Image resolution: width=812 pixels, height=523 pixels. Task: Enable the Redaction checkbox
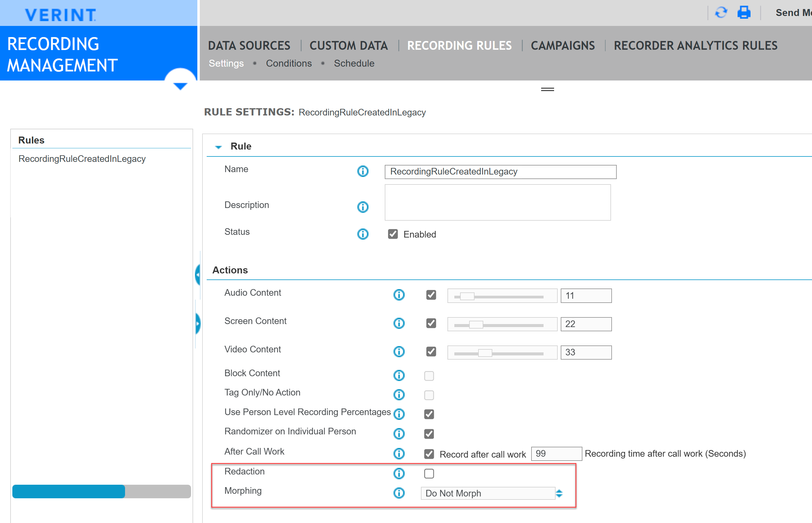coord(429,474)
